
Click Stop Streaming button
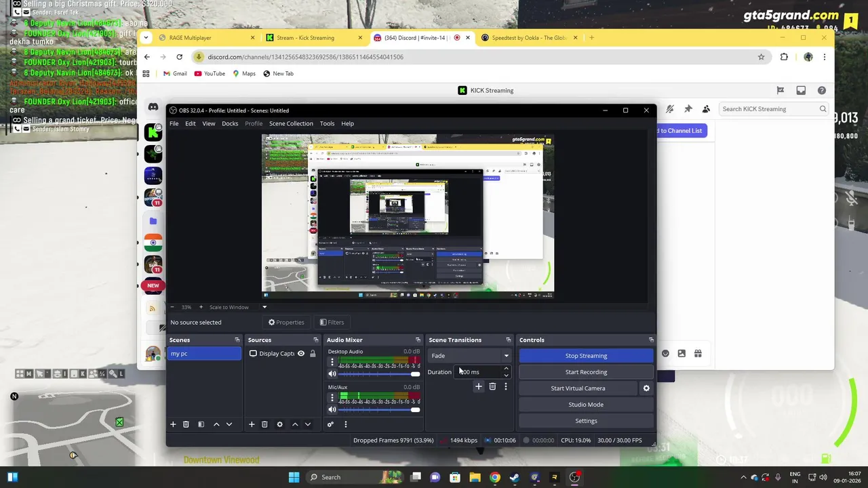coord(586,356)
